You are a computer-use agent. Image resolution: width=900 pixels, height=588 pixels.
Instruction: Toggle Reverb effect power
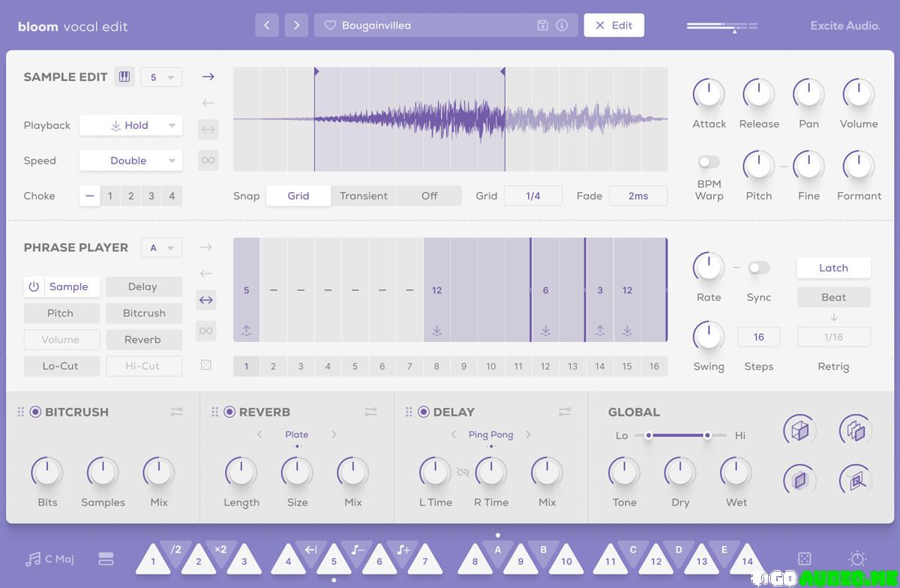pyautogui.click(x=229, y=412)
